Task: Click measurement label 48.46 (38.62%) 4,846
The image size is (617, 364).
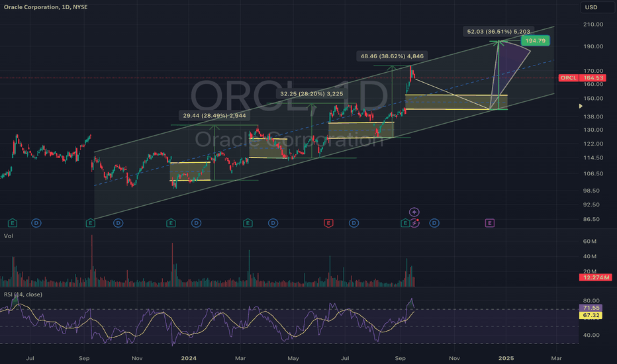Action: (x=392, y=56)
